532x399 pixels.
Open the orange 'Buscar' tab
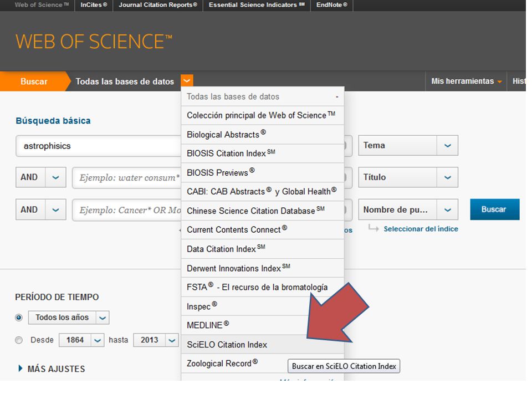click(34, 81)
